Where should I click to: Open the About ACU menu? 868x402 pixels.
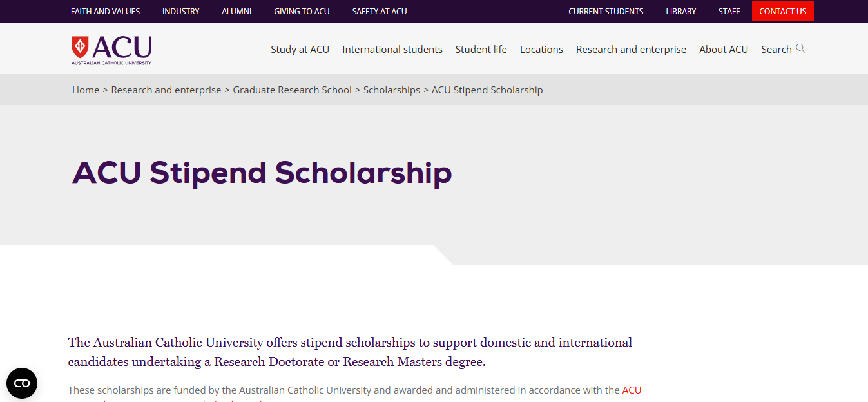(724, 49)
